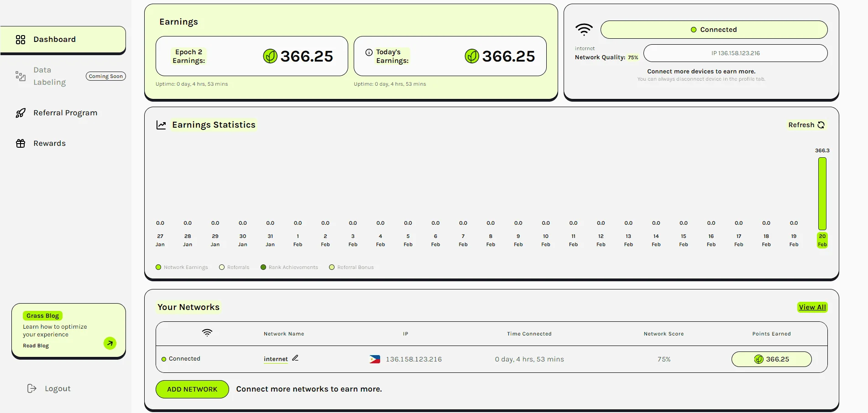Click the wifi icon in networks table header
868x413 pixels.
pos(207,333)
